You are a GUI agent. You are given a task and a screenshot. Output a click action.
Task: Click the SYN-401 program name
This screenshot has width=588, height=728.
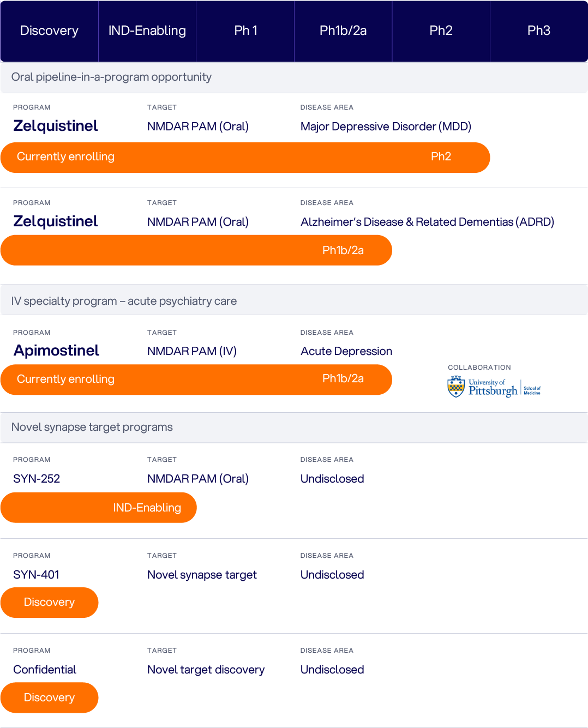tap(36, 575)
